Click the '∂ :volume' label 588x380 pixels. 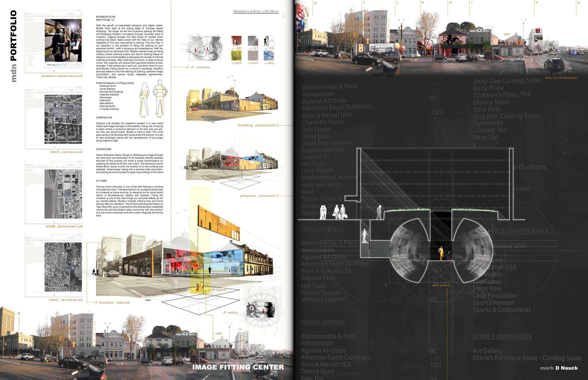(x=200, y=67)
